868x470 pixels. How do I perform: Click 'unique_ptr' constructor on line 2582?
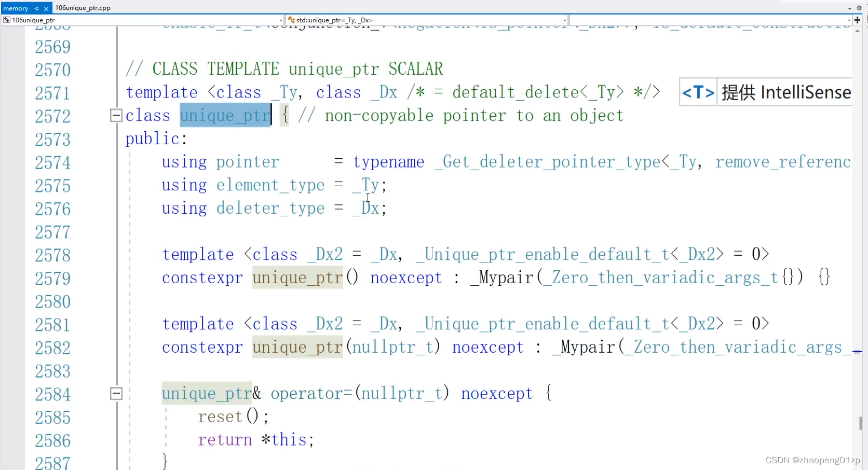[297, 348]
